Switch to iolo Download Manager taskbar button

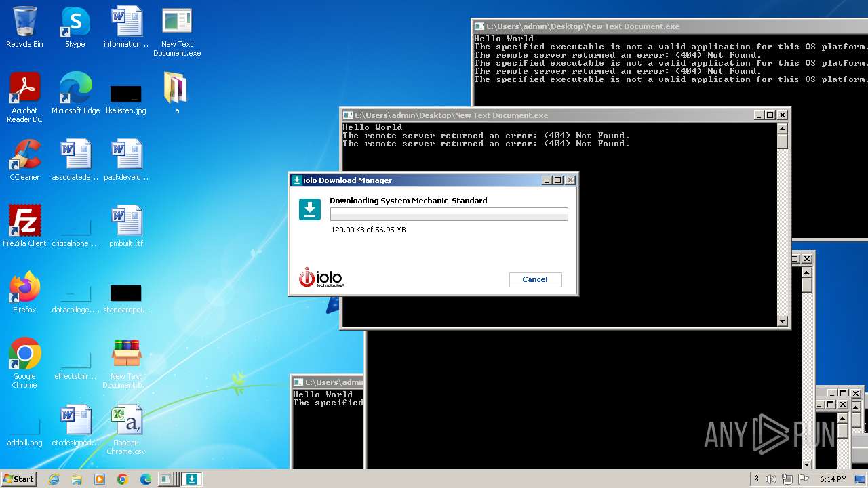[192, 479]
